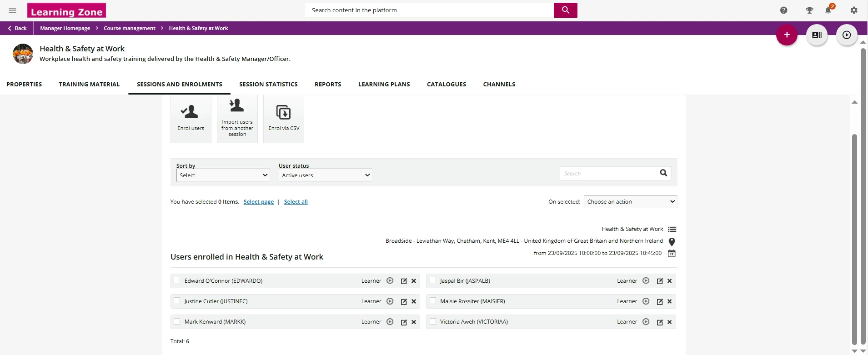Open the notifications bell
Screen dimensions: 868x355
(828, 10)
